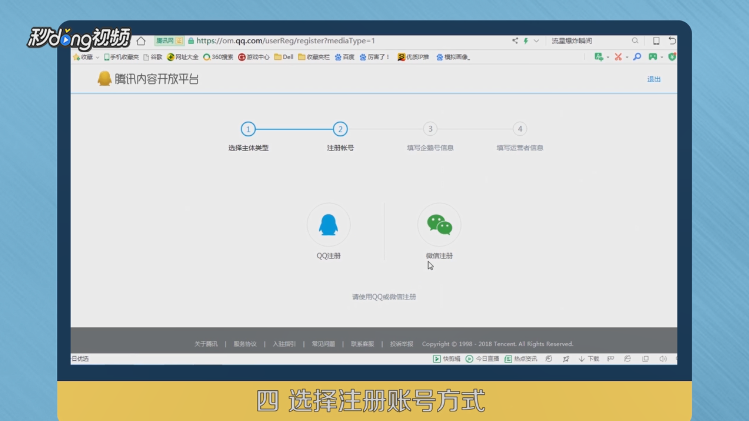
Task: Open the 关于腾讯 footer link
Action: click(206, 344)
